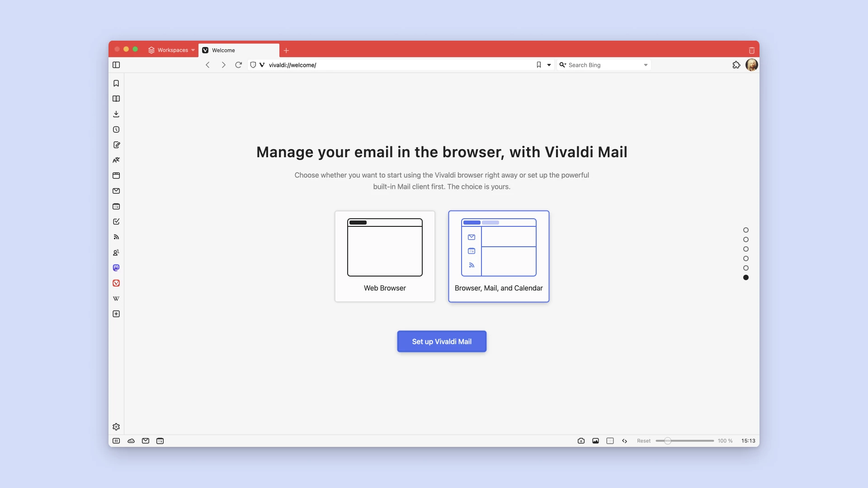
Task: Click the Bookmarks panel icon
Action: click(116, 83)
